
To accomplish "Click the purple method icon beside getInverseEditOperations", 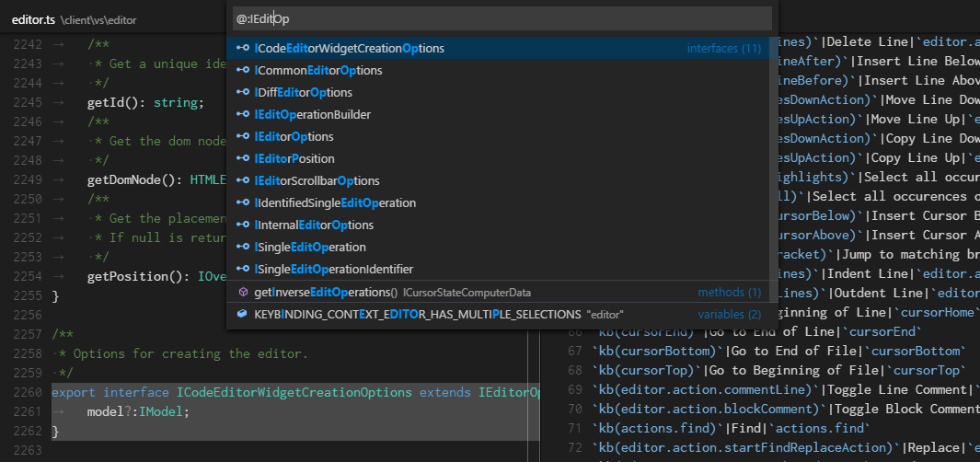I will pyautogui.click(x=243, y=293).
